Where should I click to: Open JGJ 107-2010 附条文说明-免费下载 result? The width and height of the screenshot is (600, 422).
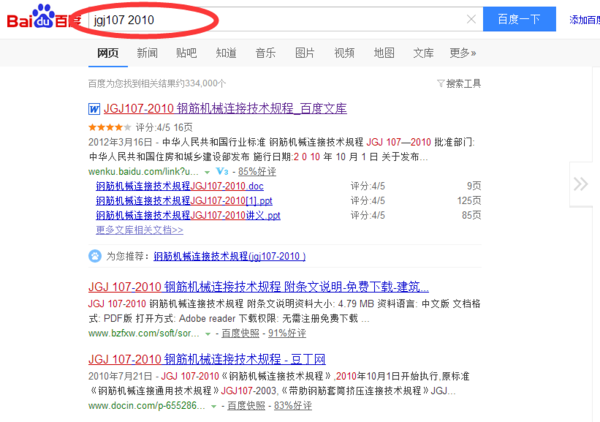(258, 287)
